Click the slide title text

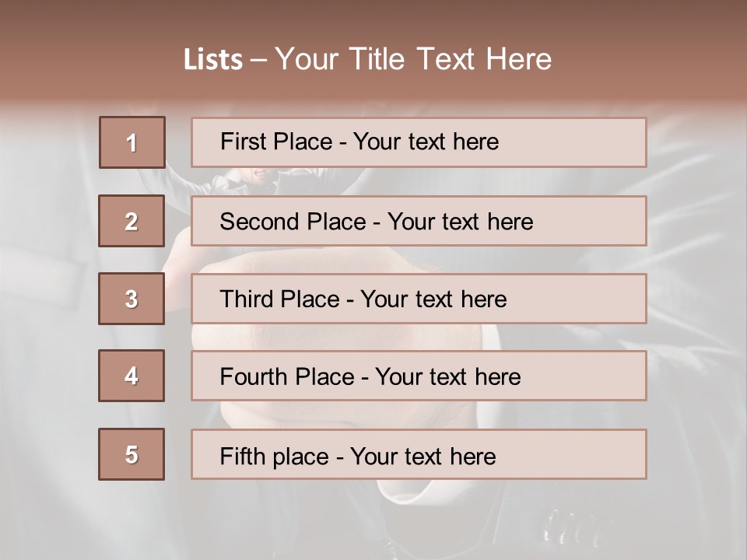[x=367, y=59]
